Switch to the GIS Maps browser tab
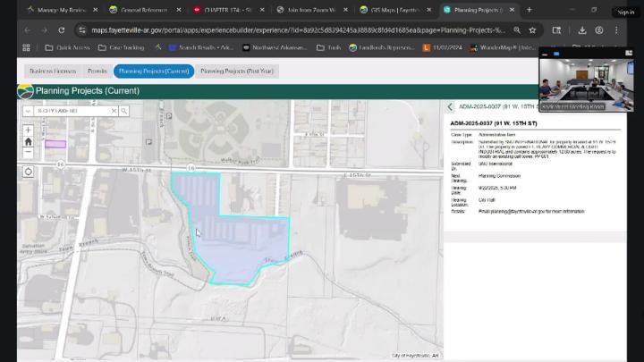644x362 pixels. click(x=394, y=10)
